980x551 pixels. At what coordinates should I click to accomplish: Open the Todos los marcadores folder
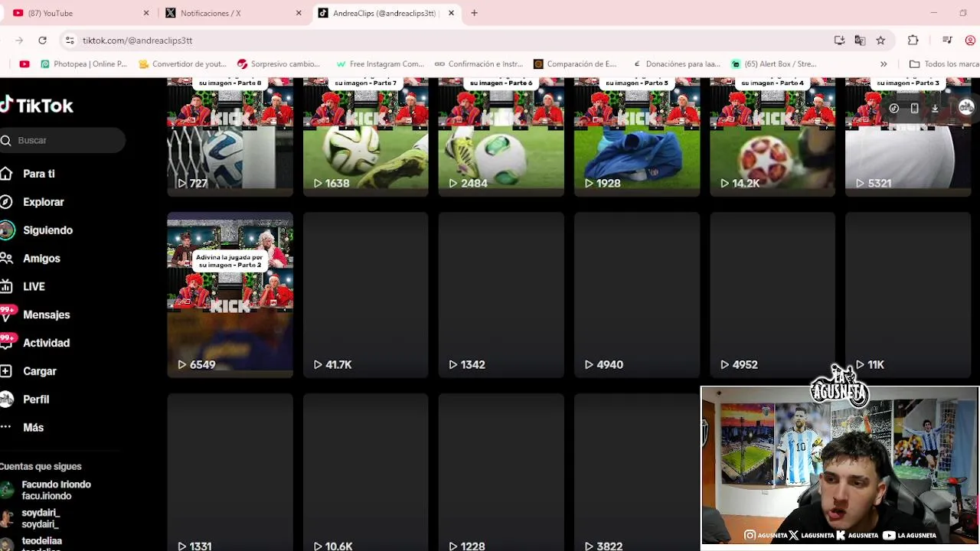(x=944, y=64)
